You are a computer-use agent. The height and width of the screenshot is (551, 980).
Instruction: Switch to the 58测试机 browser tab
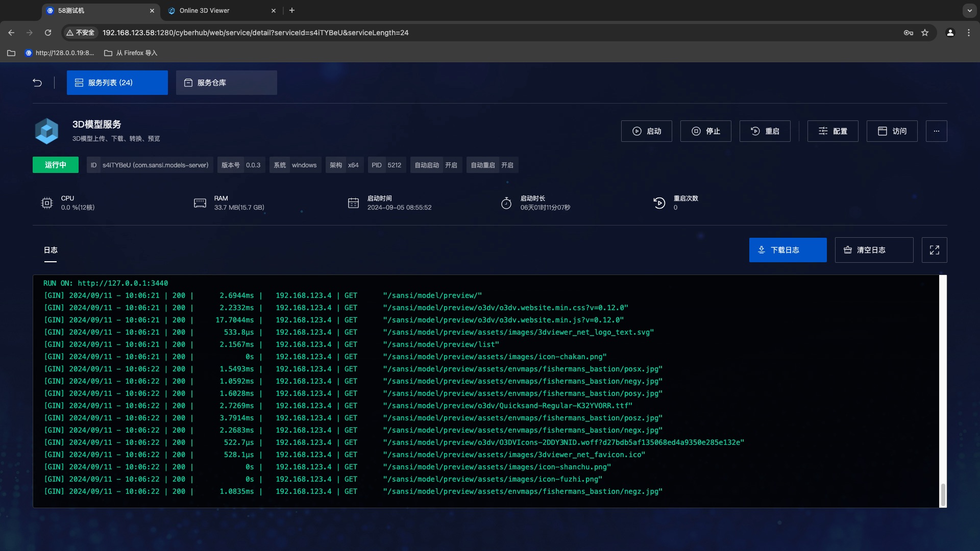[101, 10]
